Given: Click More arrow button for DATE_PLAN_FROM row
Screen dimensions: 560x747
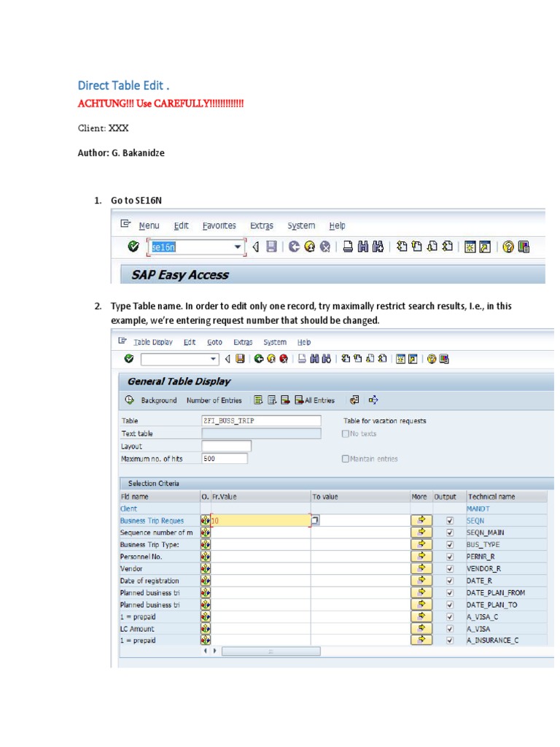Looking at the screenshot, I should coord(421,592).
